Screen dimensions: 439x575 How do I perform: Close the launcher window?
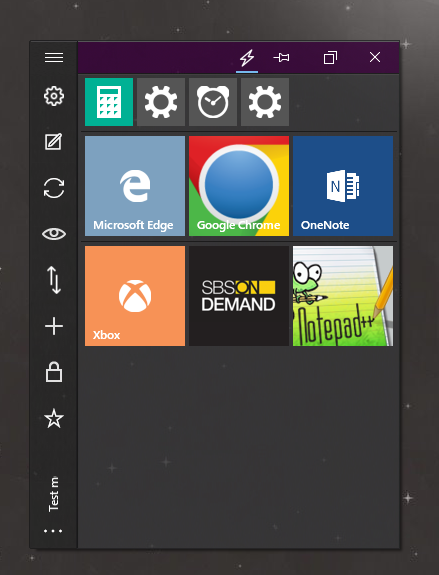pyautogui.click(x=375, y=57)
